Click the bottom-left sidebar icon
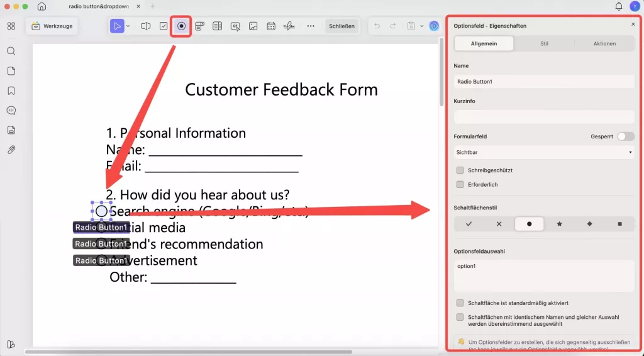 tap(11, 344)
